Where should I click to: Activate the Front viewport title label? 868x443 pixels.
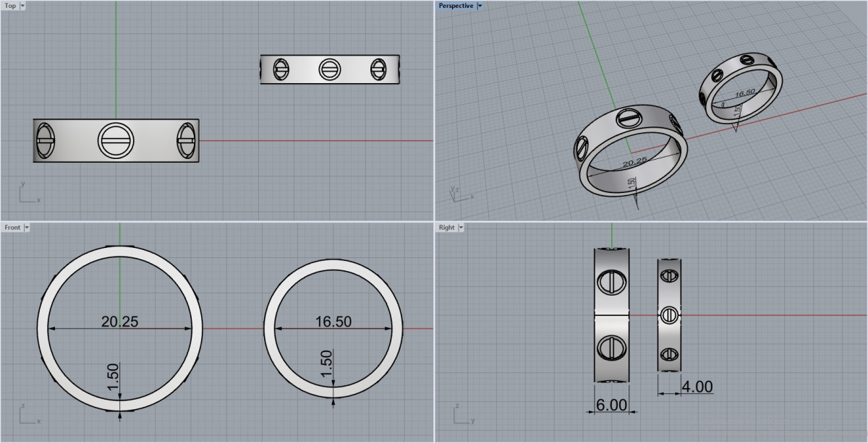click(12, 228)
